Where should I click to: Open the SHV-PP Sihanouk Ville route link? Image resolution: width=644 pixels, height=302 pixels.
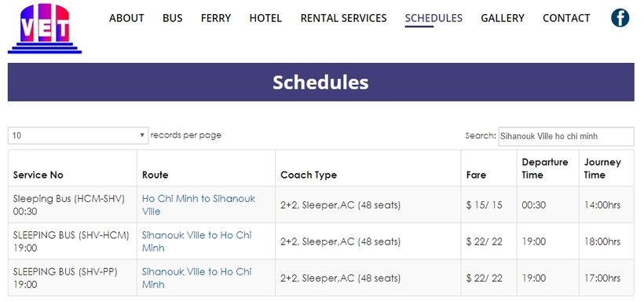196,278
